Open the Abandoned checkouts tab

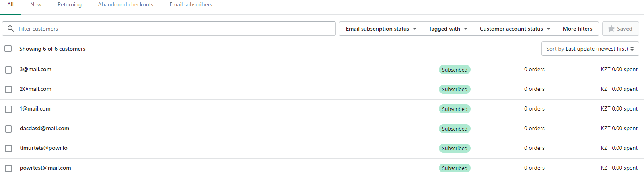pyautogui.click(x=126, y=5)
